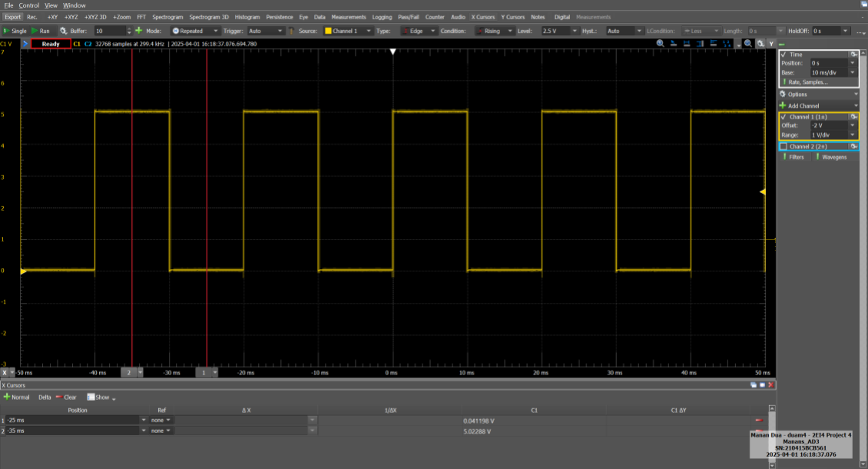Image resolution: width=868 pixels, height=469 pixels.
Task: Open the Control menu
Action: (28, 5)
